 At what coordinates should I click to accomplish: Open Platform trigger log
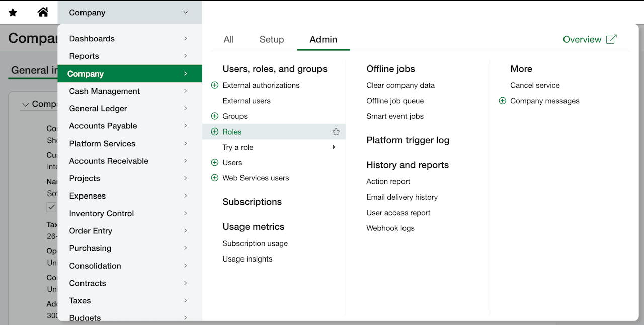point(408,140)
